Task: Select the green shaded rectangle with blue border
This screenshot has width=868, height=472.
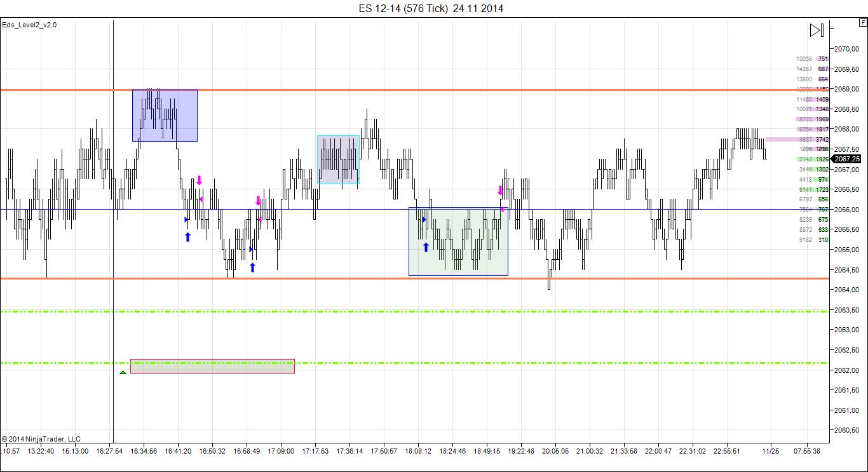Action: coord(458,241)
